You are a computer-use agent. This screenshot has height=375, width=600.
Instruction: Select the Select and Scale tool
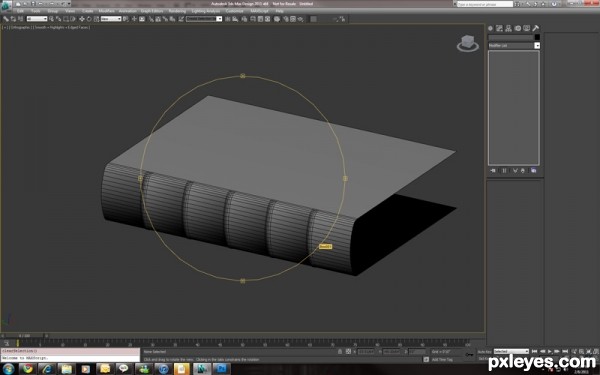(x=96, y=19)
